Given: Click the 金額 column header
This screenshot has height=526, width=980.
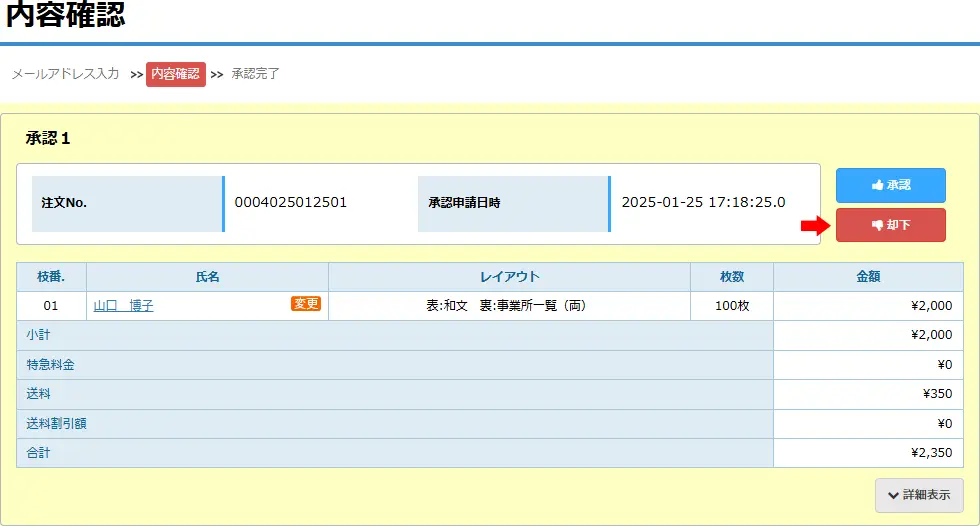Looking at the screenshot, I should pyautogui.click(x=868, y=277).
